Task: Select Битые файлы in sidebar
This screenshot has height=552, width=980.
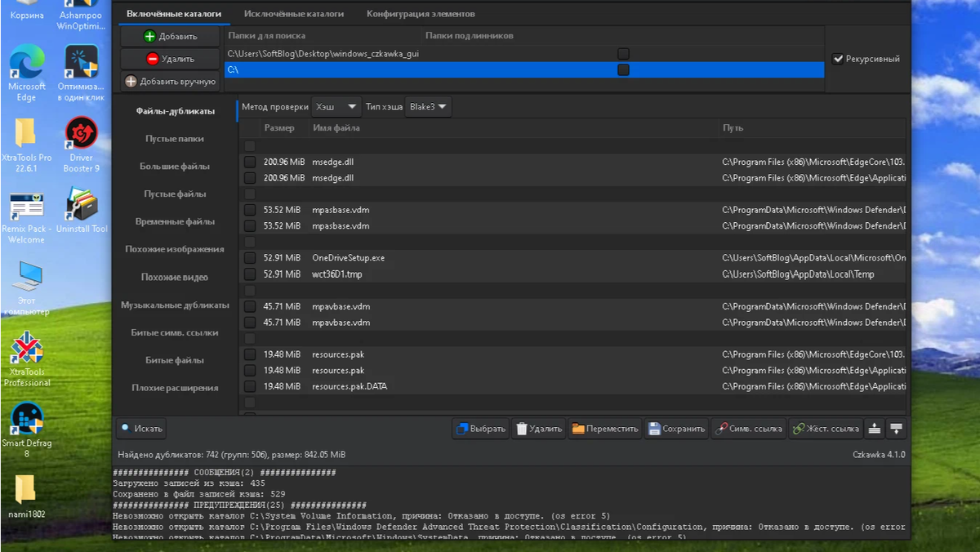Action: click(x=175, y=361)
